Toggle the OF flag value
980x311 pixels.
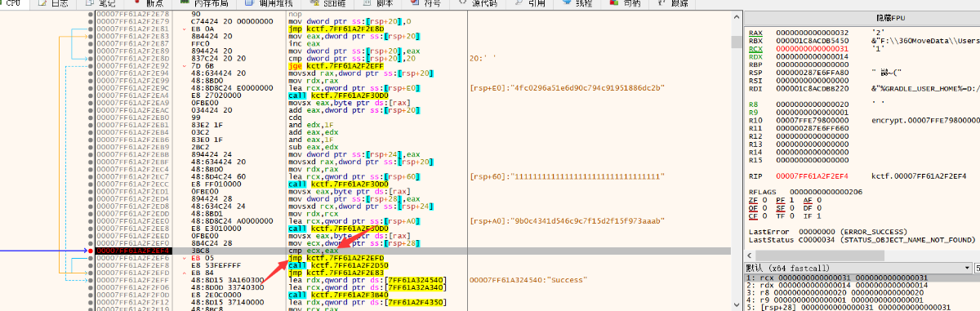click(765, 207)
